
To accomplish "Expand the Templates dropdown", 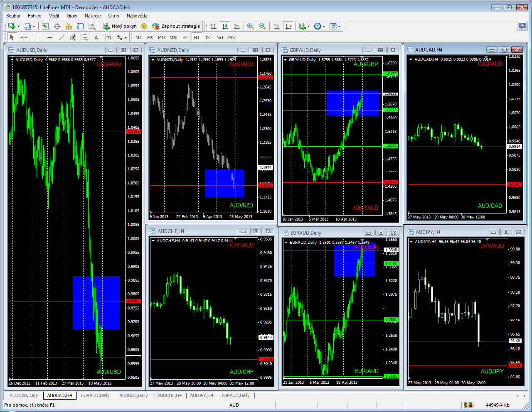I will pyautogui.click(x=339, y=27).
